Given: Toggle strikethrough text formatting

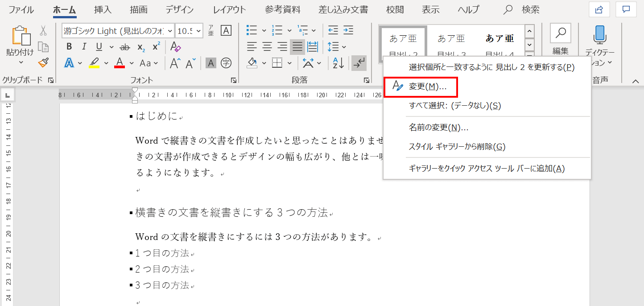Looking at the screenshot, I should (x=125, y=47).
